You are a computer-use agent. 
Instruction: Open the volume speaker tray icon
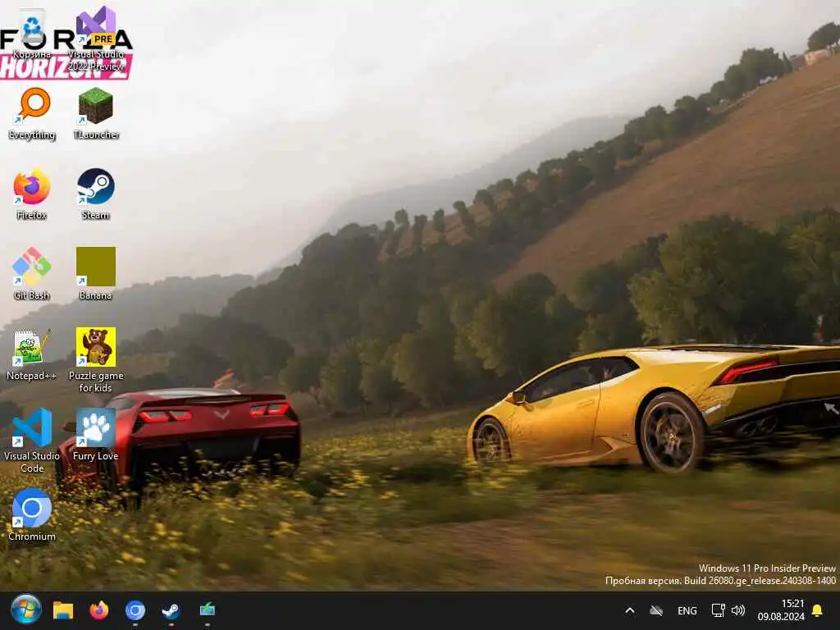click(738, 610)
